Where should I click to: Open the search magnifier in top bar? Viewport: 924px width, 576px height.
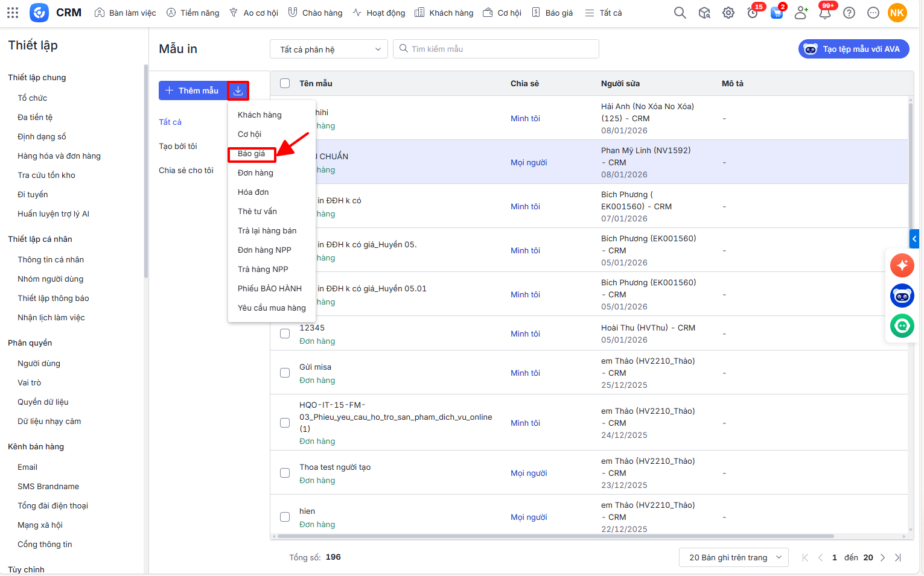point(680,13)
